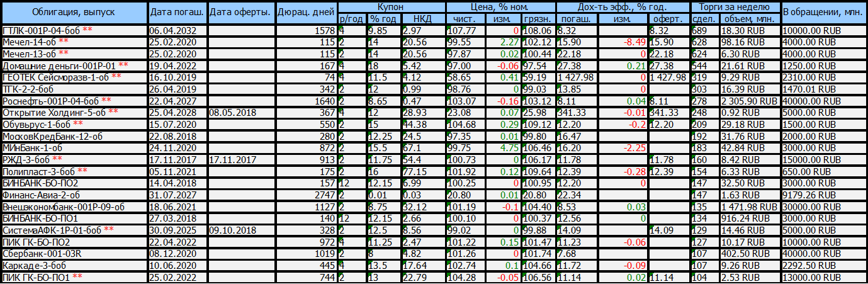
Task: Click the НКД coupon sub-header
Action: tap(422, 19)
